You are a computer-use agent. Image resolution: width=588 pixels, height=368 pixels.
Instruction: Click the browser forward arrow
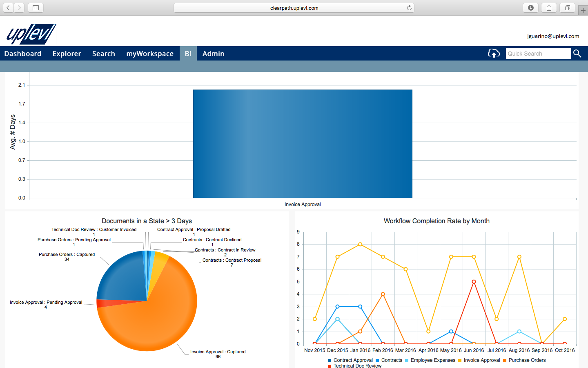(x=19, y=8)
